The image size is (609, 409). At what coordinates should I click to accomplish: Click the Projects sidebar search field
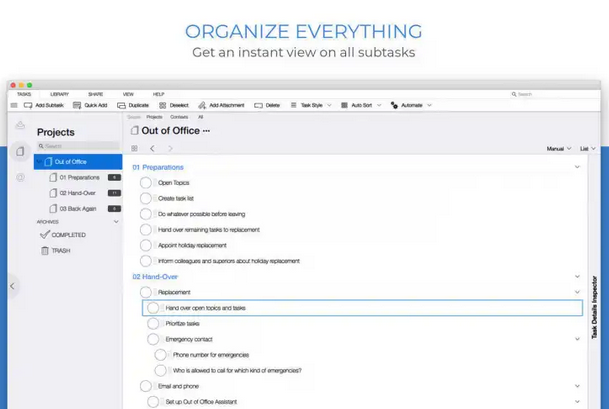78,146
